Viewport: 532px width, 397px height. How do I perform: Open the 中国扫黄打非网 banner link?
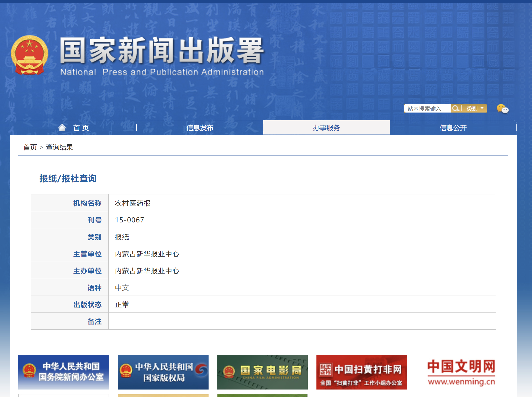point(362,372)
